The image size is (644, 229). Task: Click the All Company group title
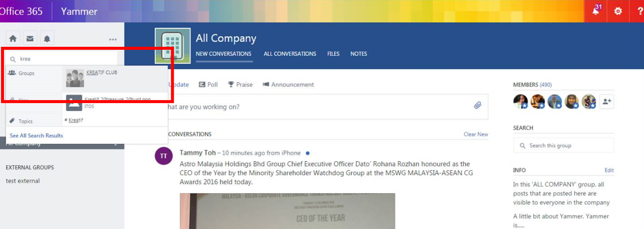click(x=226, y=38)
